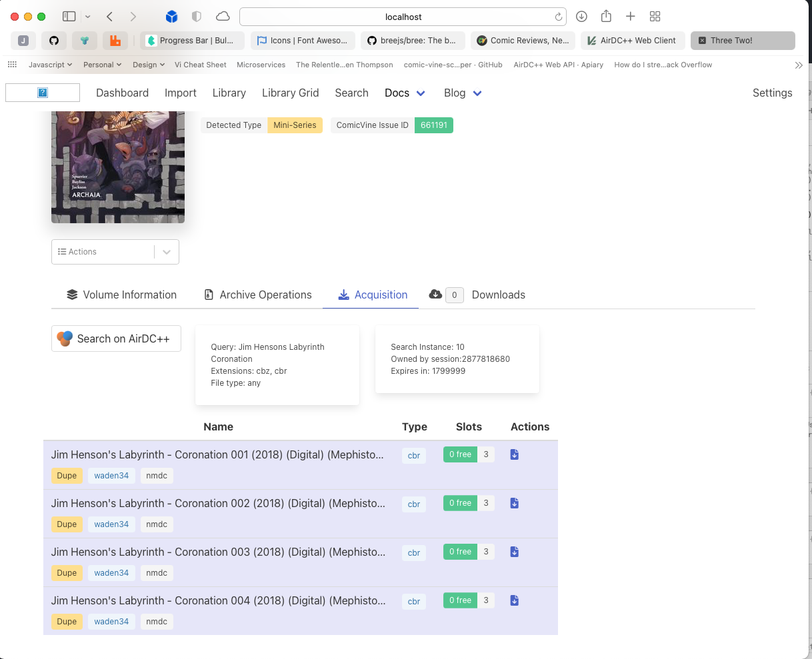Show tab overview grid icon
812x659 pixels.
655,17
